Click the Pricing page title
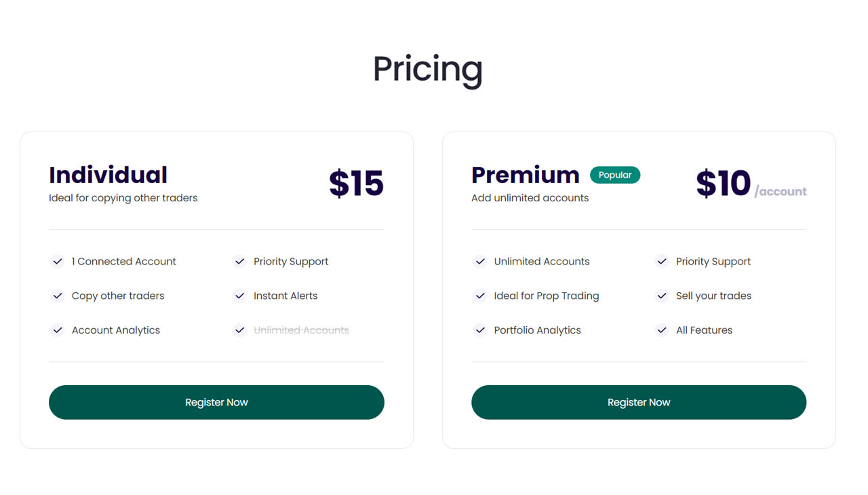 (x=427, y=68)
